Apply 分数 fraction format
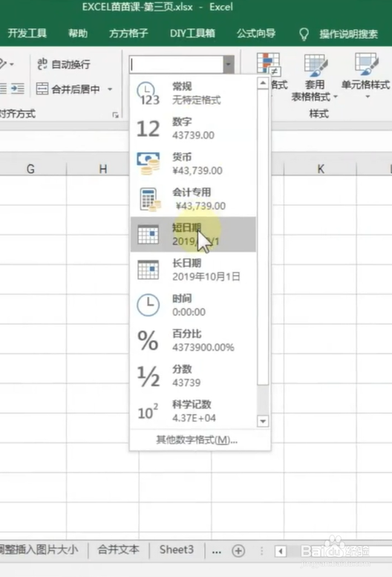Image resolution: width=392 pixels, height=577 pixels. pos(193,376)
